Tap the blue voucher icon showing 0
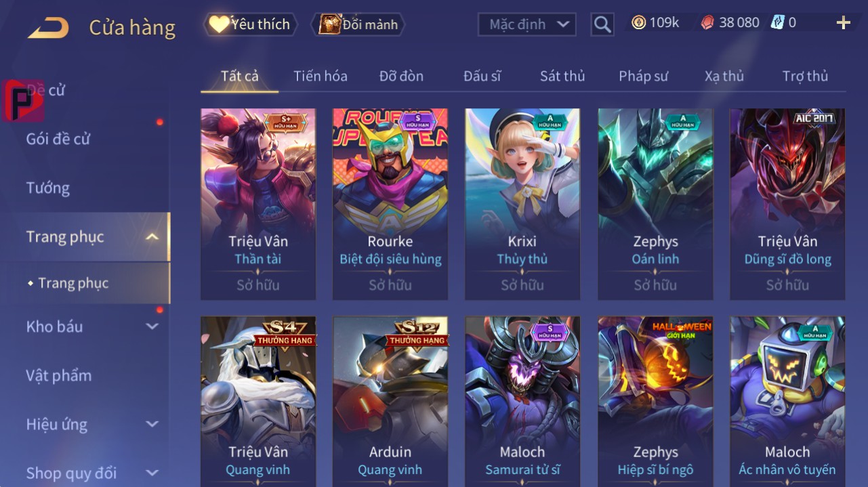 777,23
